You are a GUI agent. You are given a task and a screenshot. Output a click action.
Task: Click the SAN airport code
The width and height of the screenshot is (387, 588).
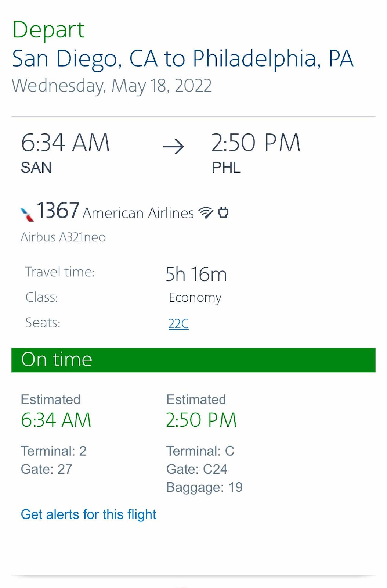pyautogui.click(x=36, y=168)
